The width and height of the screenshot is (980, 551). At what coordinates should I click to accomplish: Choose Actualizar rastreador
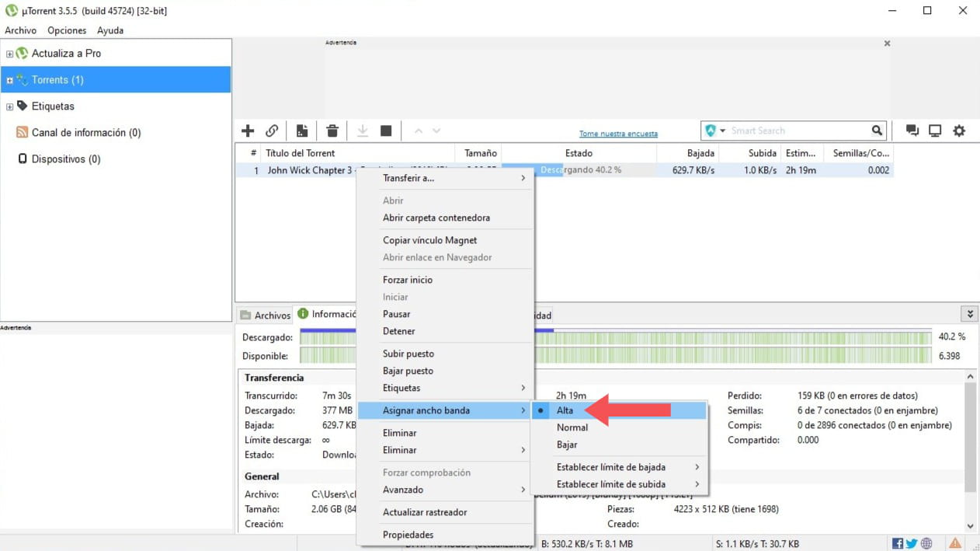pyautogui.click(x=446, y=512)
